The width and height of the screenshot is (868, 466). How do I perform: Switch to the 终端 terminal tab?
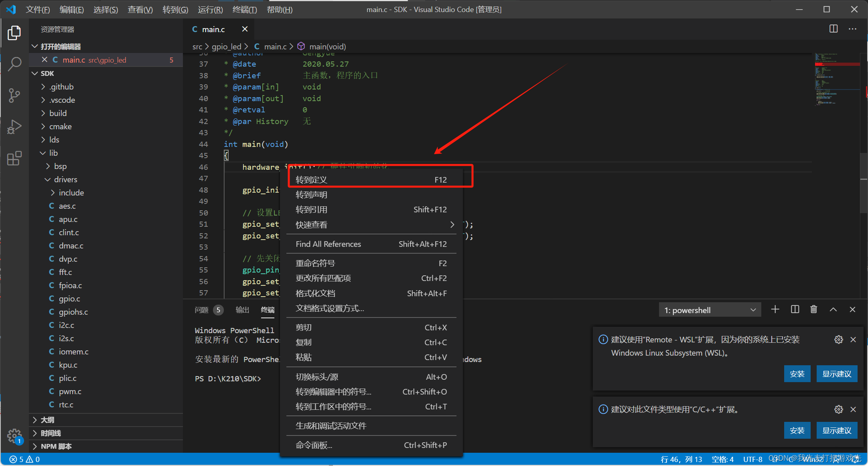point(268,310)
